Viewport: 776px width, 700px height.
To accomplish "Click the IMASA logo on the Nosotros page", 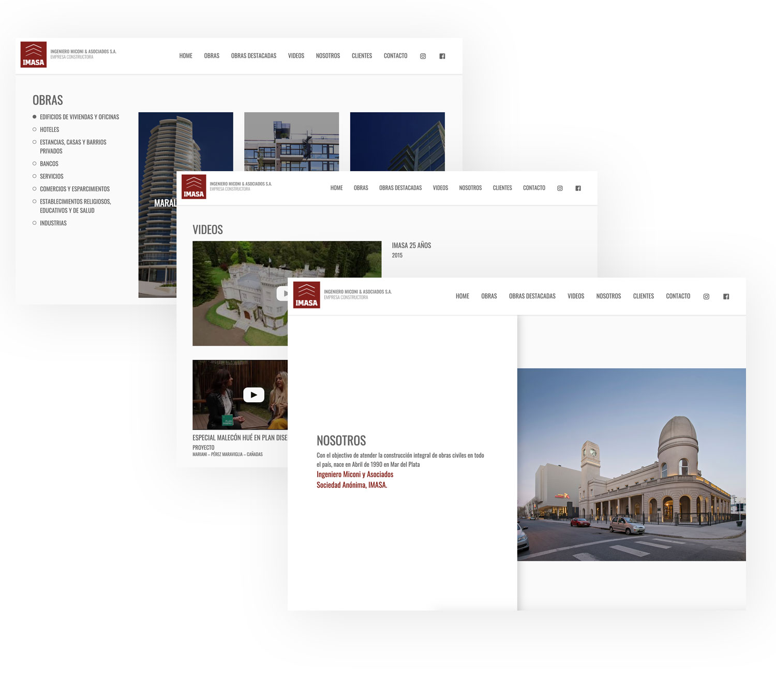I will (306, 295).
